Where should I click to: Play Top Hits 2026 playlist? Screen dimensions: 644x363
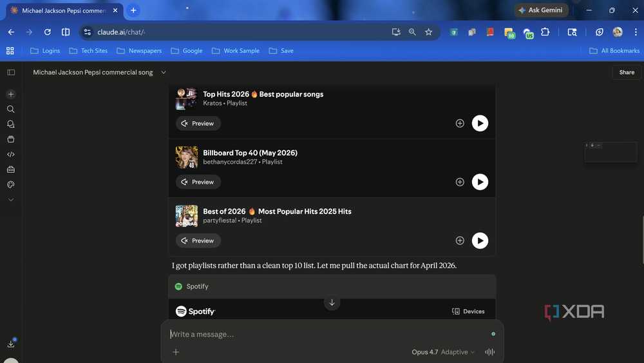point(480,123)
